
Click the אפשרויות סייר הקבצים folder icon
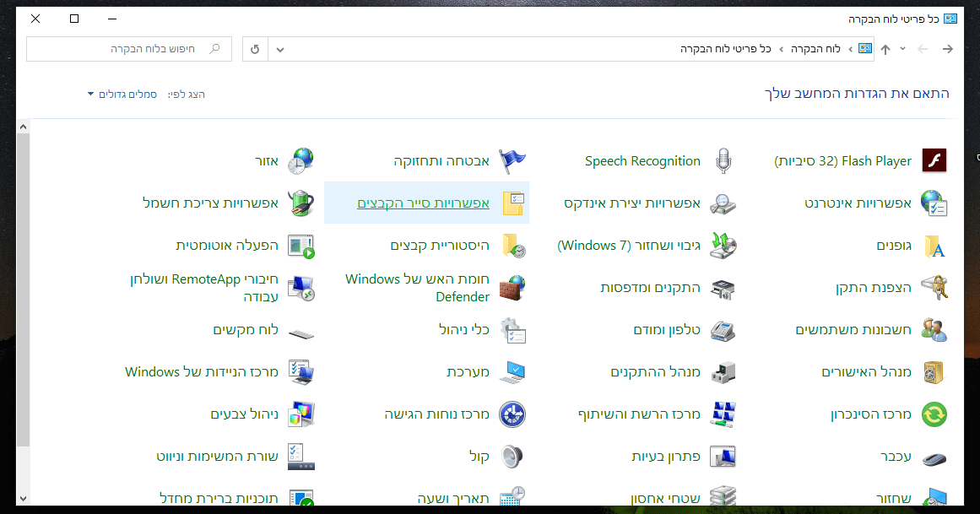point(512,203)
